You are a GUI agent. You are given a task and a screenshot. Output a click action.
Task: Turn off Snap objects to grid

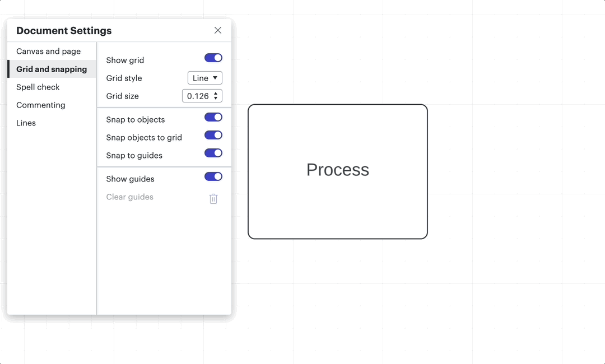(x=213, y=135)
